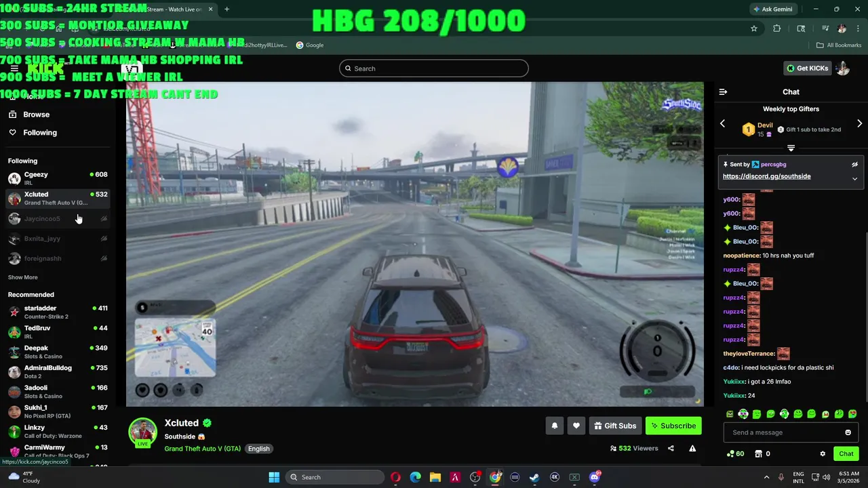The image size is (868, 488).
Task: Expand Show More in Following list
Action: pos(22,277)
